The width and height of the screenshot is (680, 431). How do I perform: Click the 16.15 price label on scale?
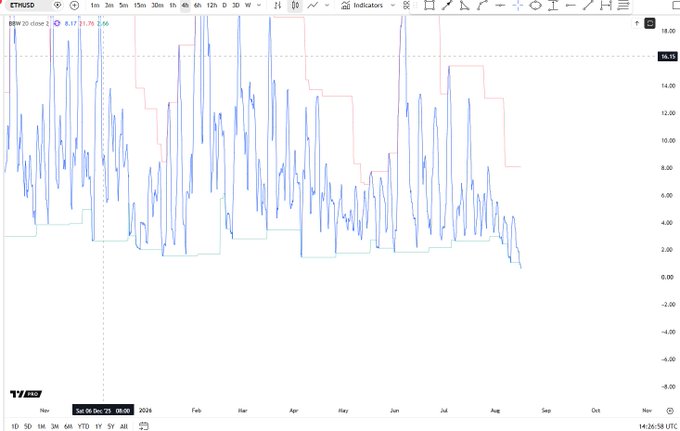coord(667,56)
